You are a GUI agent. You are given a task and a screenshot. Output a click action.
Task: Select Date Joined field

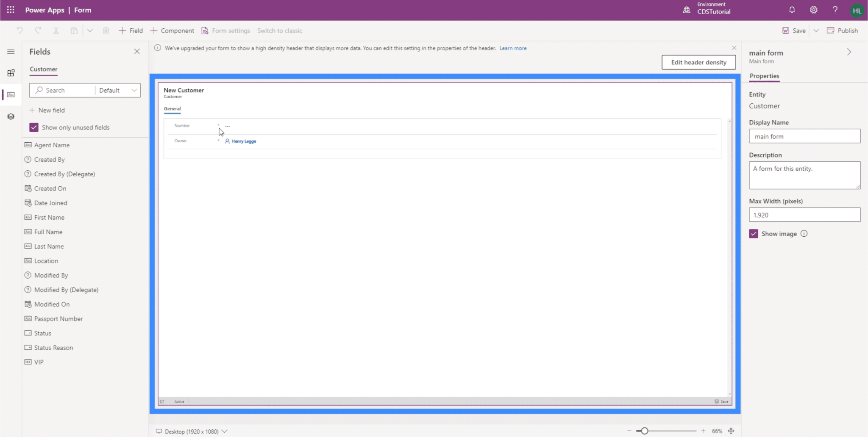click(x=46, y=203)
